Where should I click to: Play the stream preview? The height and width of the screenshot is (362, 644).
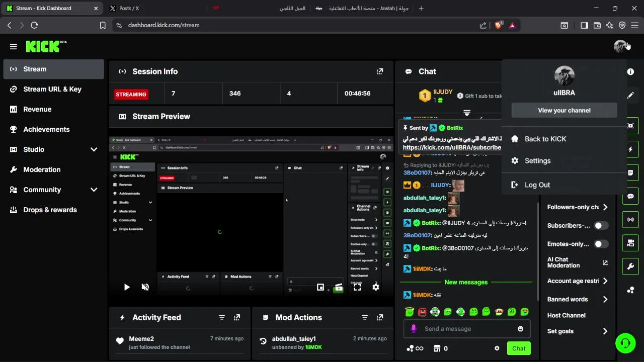coord(127,287)
